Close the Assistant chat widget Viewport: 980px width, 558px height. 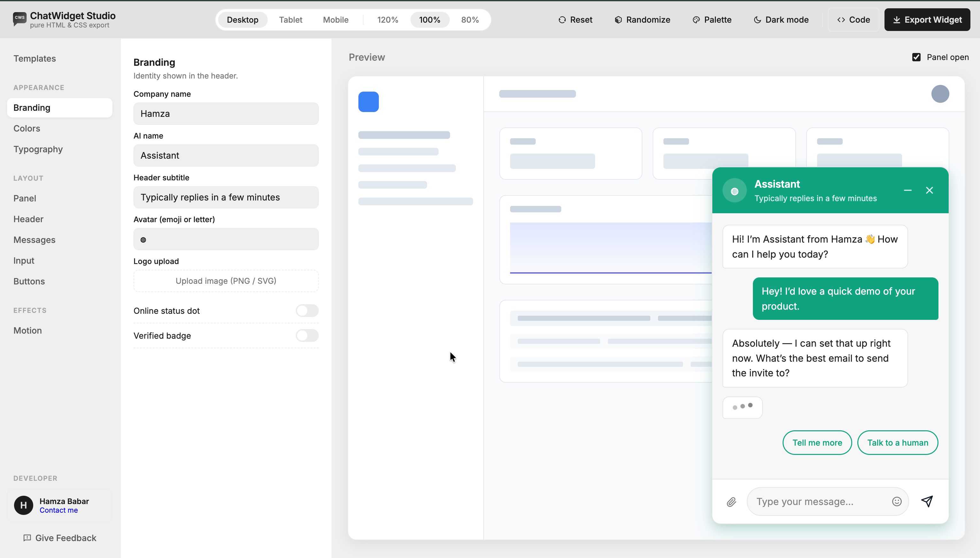point(930,191)
